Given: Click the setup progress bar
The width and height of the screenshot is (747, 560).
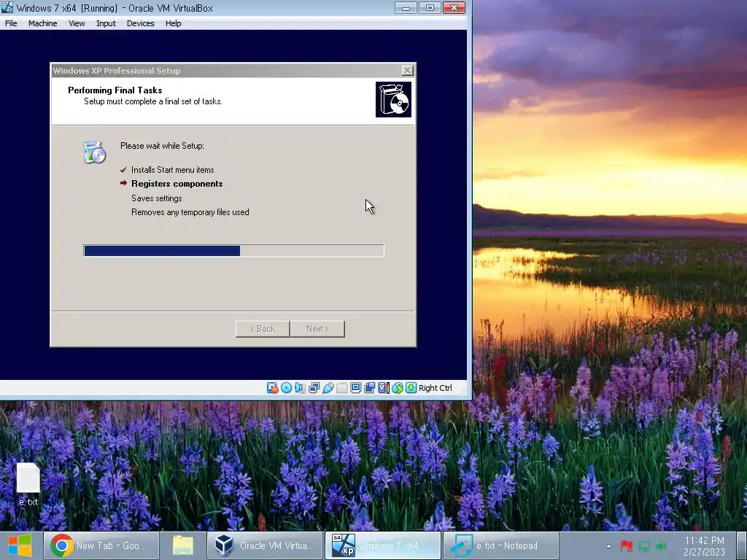Looking at the screenshot, I should point(233,251).
